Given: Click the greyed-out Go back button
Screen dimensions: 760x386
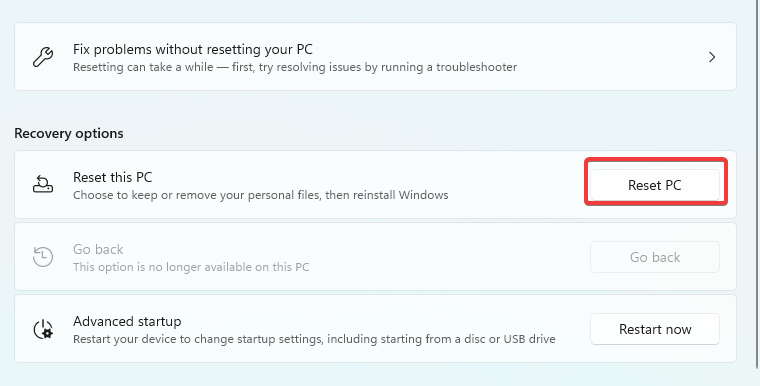Looking at the screenshot, I should tap(655, 257).
